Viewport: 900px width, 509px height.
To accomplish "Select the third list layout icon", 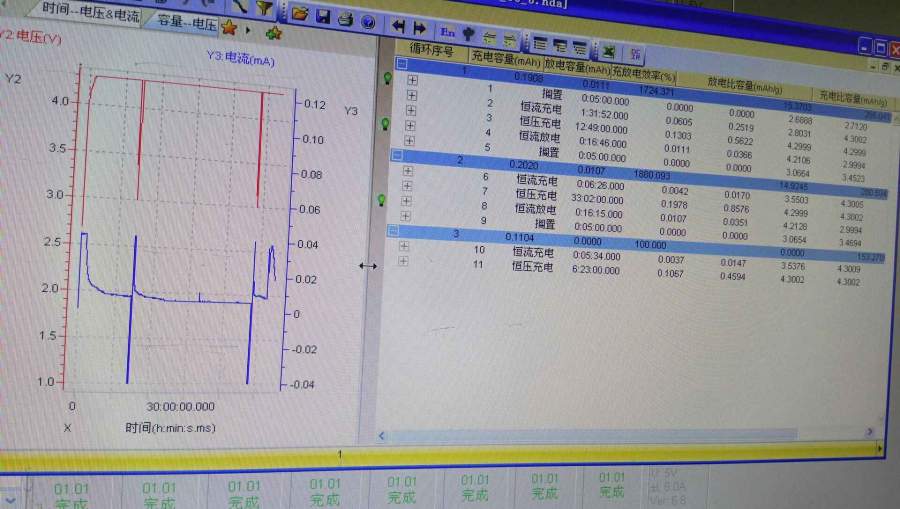I will (x=579, y=49).
